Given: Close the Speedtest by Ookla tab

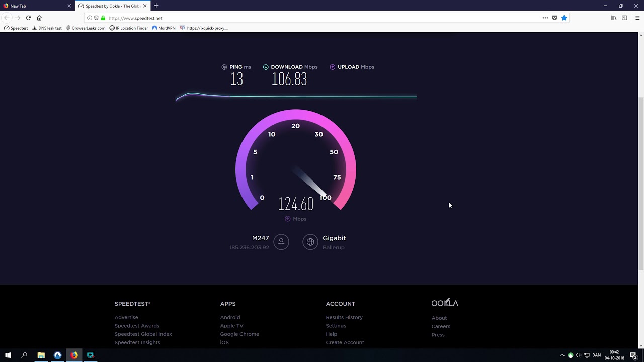Looking at the screenshot, I should pyautogui.click(x=146, y=6).
